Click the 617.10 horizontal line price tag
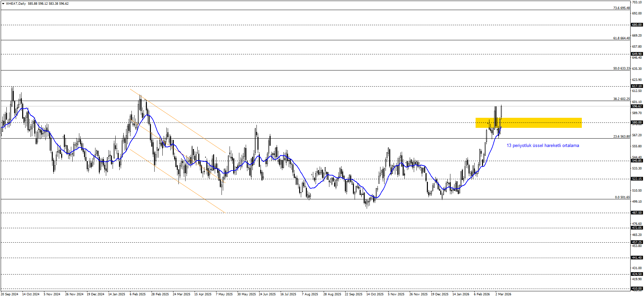The height and width of the screenshot is (298, 644). pos(637,86)
